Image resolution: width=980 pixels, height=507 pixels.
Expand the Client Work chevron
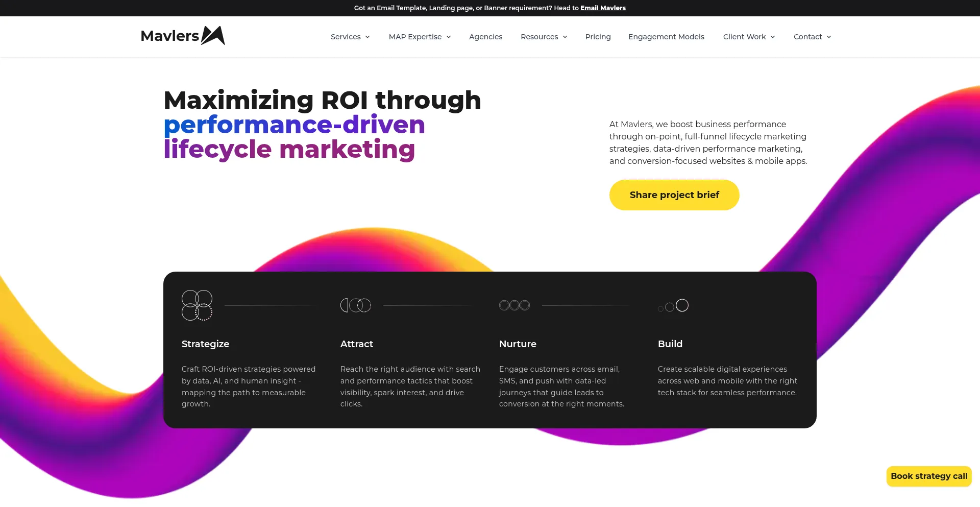(x=773, y=37)
